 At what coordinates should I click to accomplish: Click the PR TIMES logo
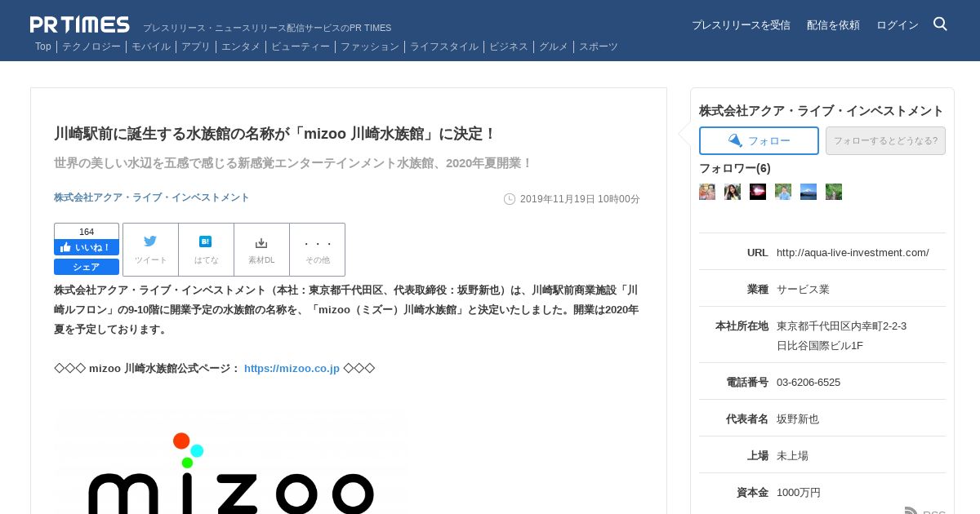(x=80, y=24)
